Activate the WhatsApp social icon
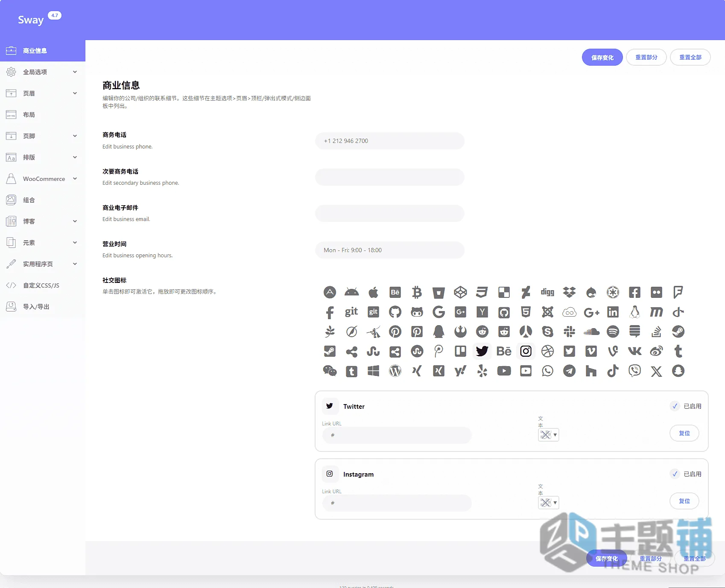The width and height of the screenshot is (725, 588). click(547, 371)
